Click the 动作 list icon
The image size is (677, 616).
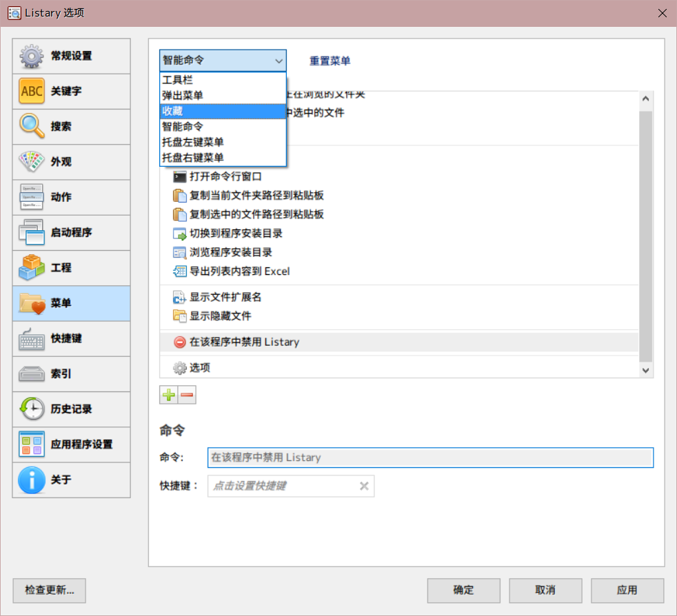coord(32,197)
